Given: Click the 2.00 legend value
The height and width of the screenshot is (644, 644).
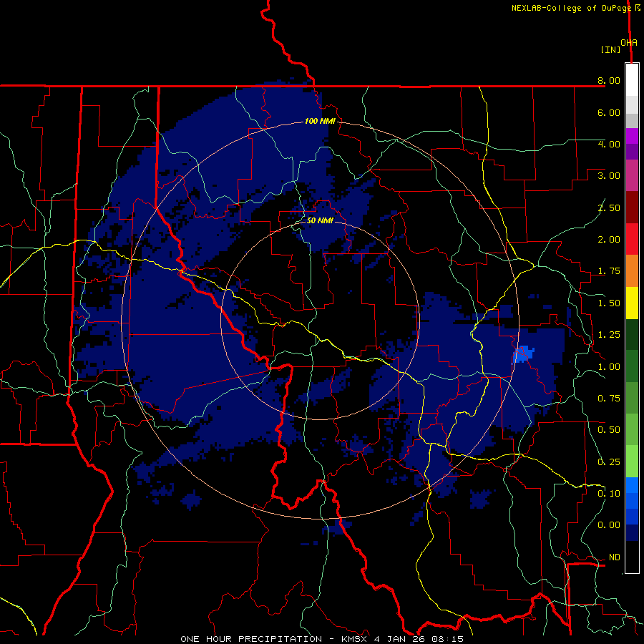Looking at the screenshot, I should [x=609, y=240].
